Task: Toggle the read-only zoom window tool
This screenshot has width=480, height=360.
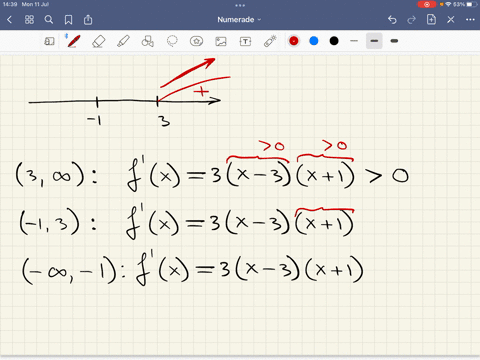Action: click(x=49, y=41)
